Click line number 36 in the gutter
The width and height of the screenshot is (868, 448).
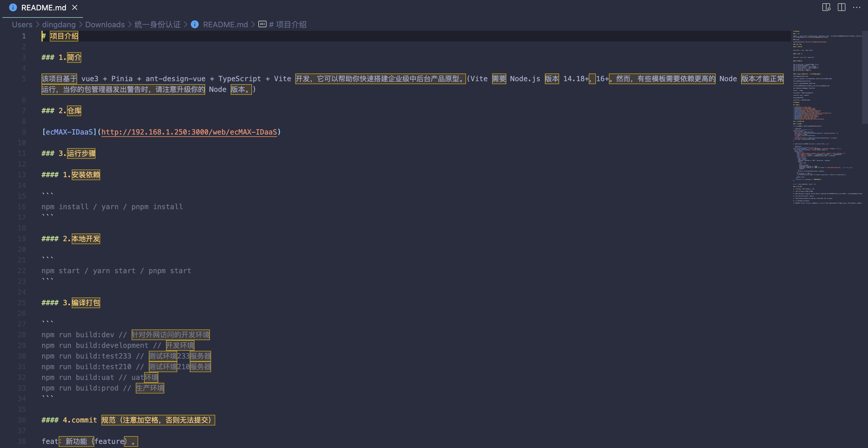tap(22, 420)
